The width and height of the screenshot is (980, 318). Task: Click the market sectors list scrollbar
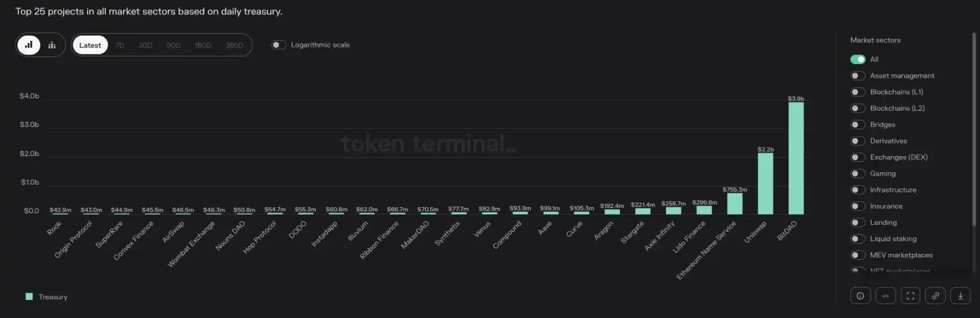pyautogui.click(x=974, y=130)
